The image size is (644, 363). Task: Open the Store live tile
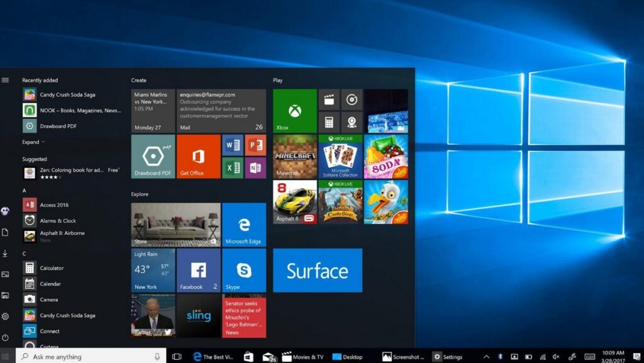click(176, 225)
